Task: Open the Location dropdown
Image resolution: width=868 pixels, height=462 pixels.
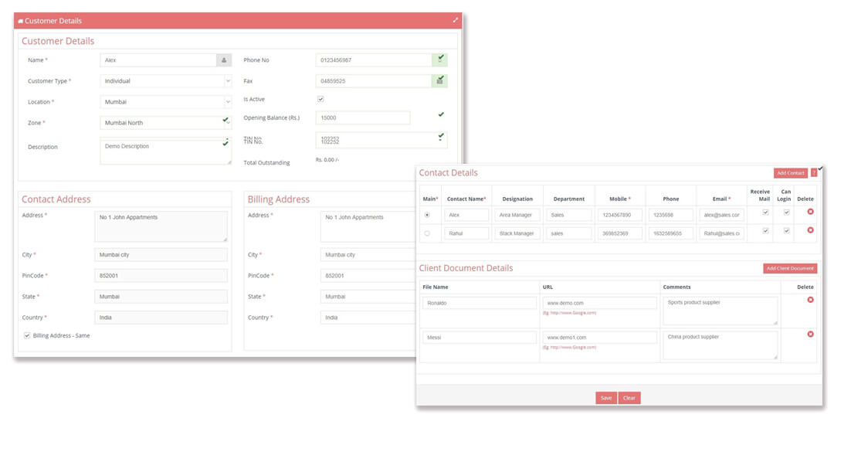Action: (228, 101)
